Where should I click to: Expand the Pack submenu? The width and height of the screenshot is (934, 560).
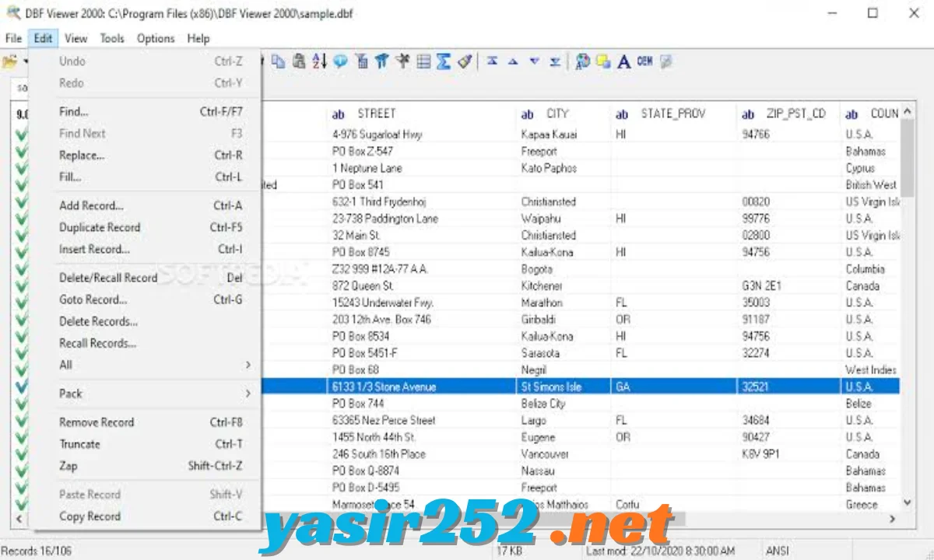coord(155,394)
